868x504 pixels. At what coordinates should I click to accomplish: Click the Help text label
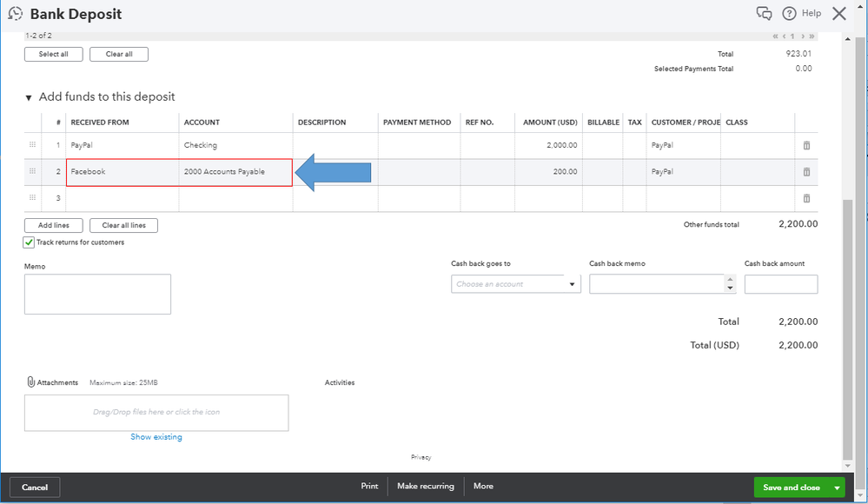(x=812, y=13)
